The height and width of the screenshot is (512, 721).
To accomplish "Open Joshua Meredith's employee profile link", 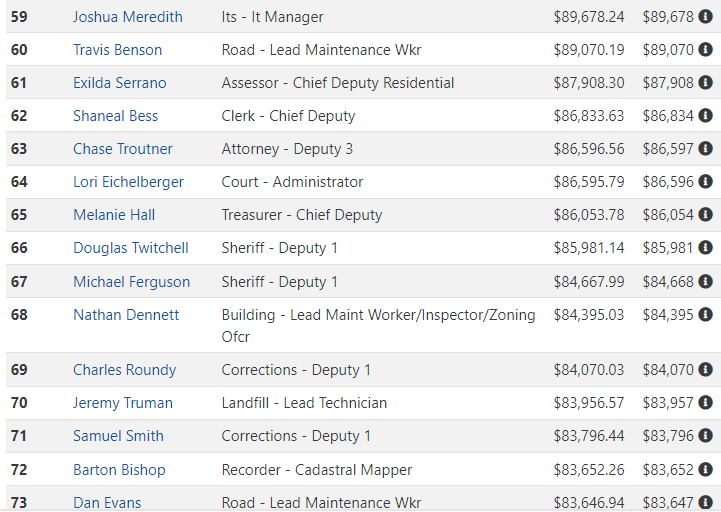I will click(x=128, y=17).
